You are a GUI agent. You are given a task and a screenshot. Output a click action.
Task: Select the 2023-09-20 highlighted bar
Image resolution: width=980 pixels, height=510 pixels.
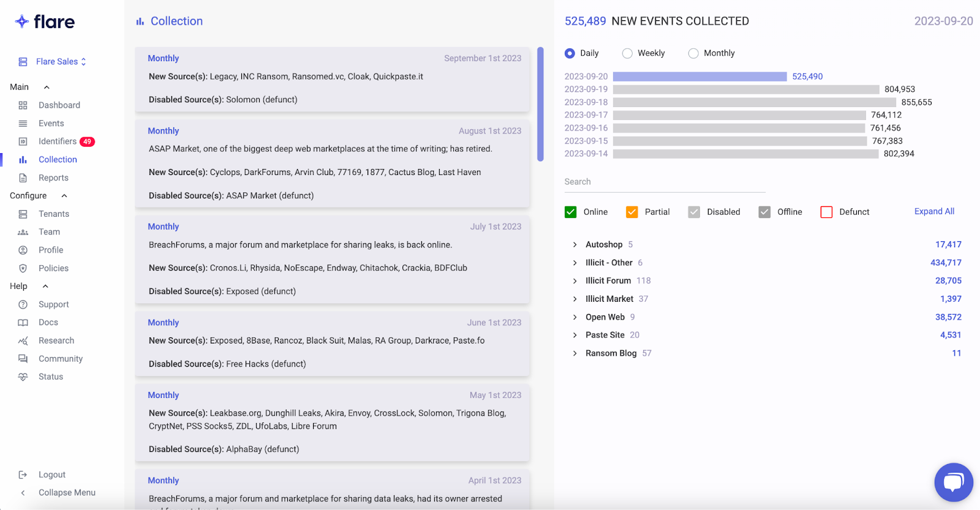699,77
